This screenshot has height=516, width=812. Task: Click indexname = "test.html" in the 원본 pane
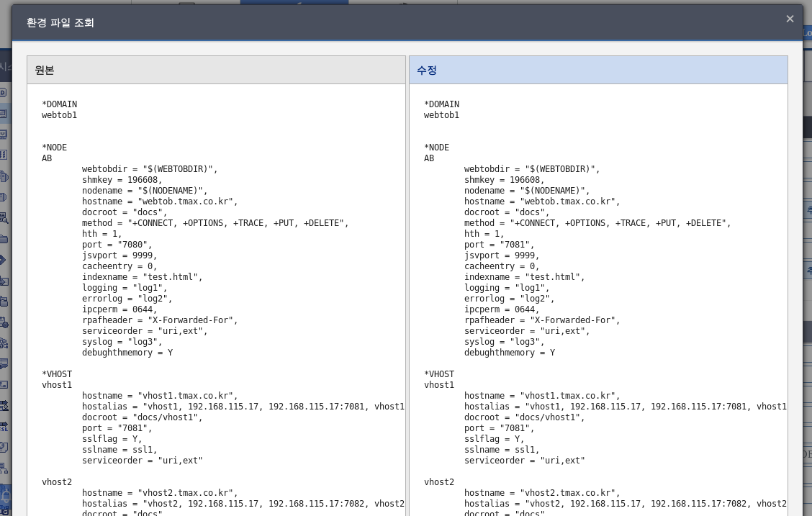click(142, 277)
